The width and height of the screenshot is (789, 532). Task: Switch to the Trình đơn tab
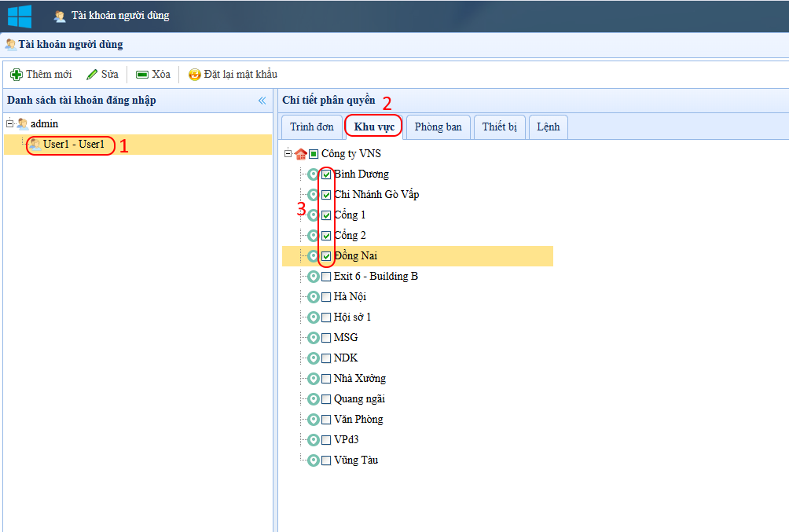(x=311, y=127)
